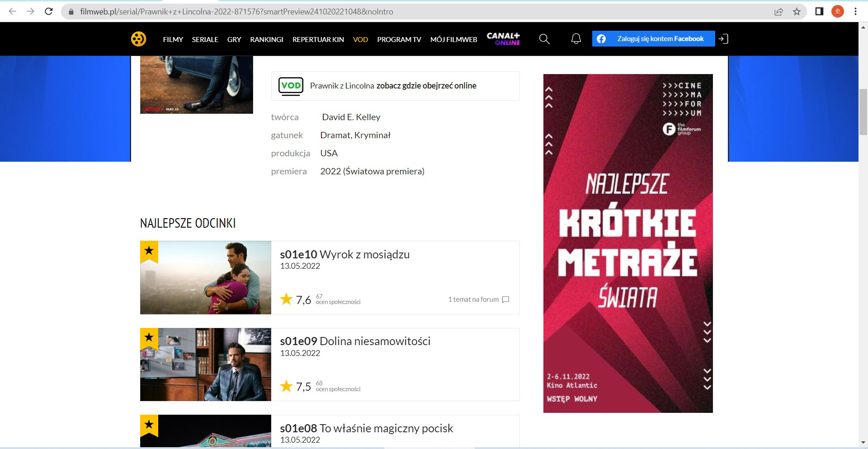
Task: Click the share page icon
Action: (x=778, y=12)
